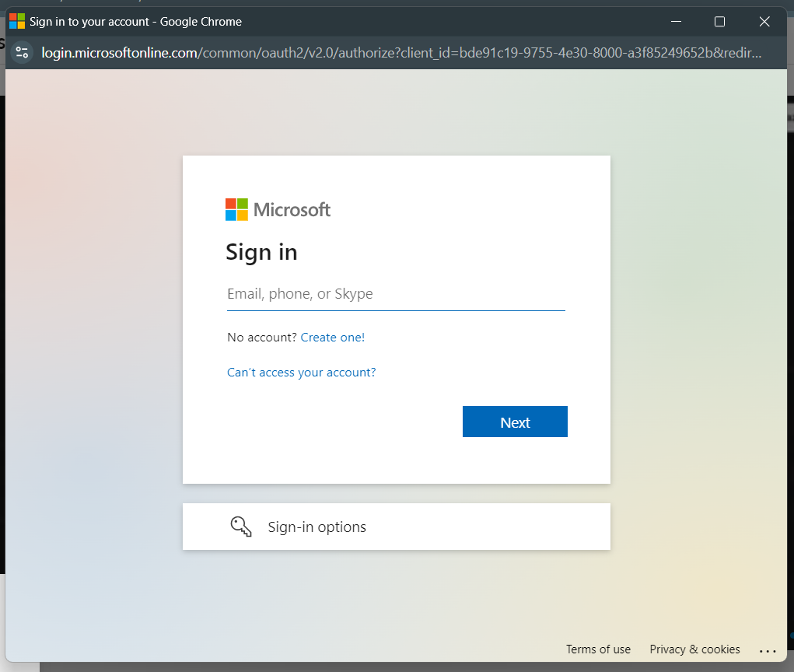Close the sign-in popup window
794x672 pixels.
pyautogui.click(x=764, y=21)
